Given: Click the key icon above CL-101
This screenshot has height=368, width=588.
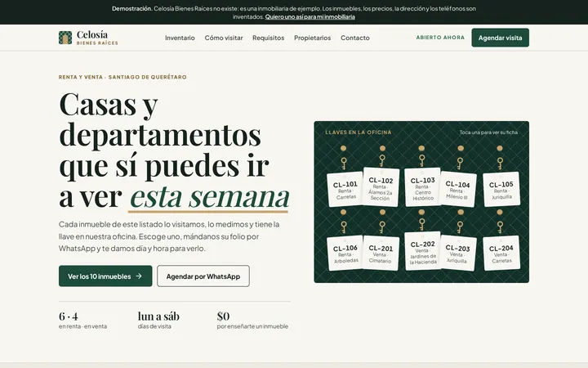Looking at the screenshot, I should pos(344,163).
